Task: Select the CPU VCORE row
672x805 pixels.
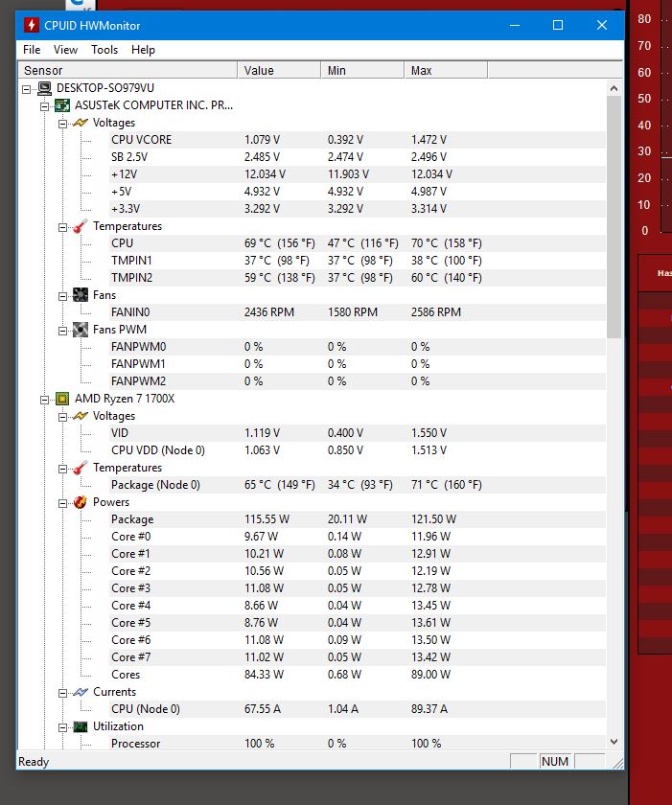Action: [358, 140]
